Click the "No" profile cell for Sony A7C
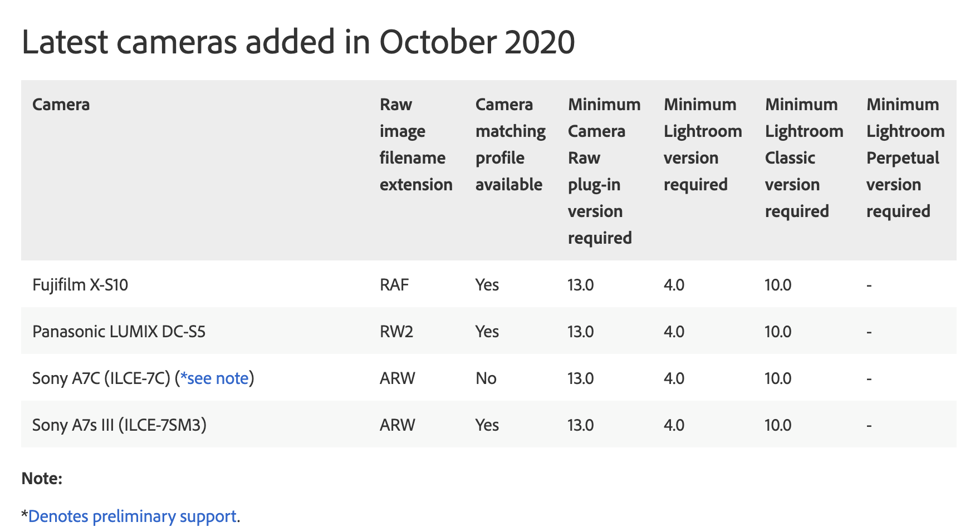Screen dimensions: 980x532 click(486, 378)
